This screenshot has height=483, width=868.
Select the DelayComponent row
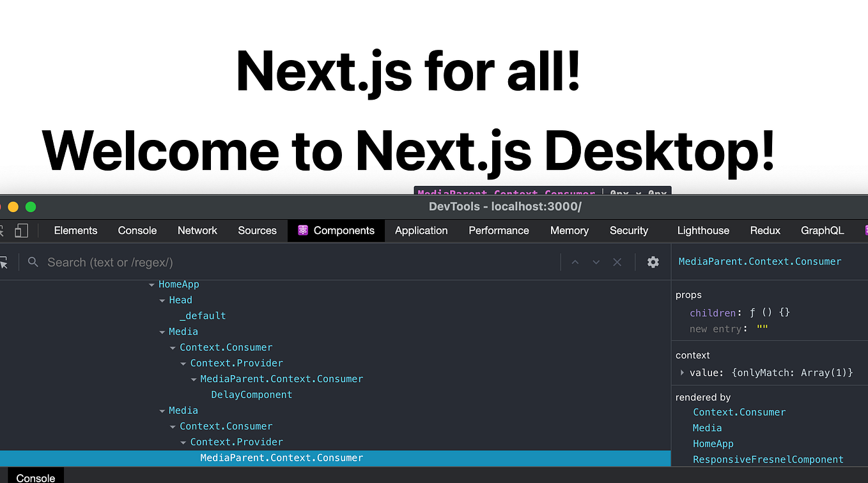tap(252, 395)
